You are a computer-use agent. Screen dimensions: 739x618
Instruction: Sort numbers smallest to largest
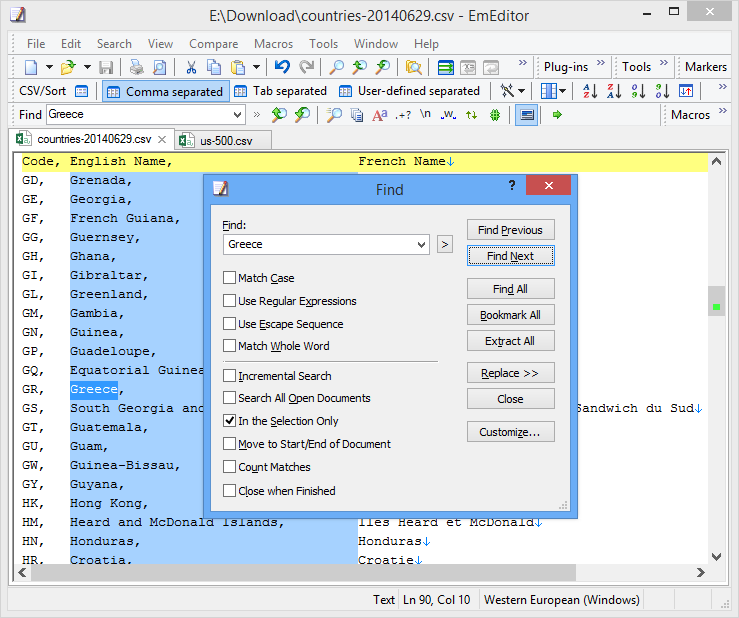point(639,91)
